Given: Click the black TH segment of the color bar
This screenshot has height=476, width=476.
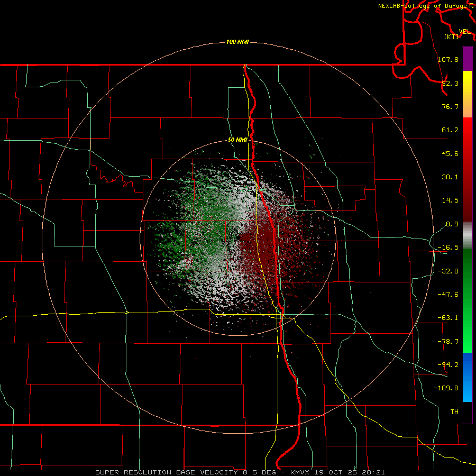Looking at the screenshot, I should pos(467,412).
